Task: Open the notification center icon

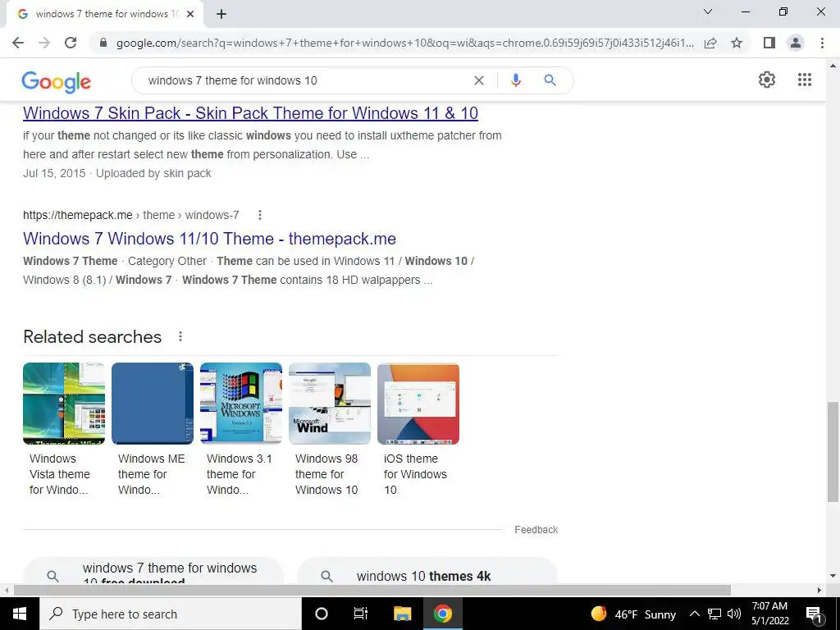Action: tap(814, 614)
